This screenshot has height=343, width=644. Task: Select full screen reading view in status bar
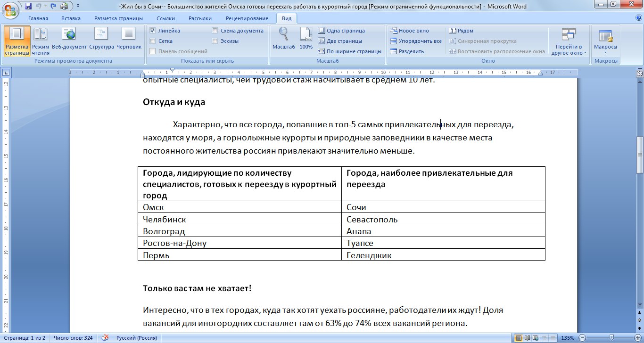tap(528, 338)
